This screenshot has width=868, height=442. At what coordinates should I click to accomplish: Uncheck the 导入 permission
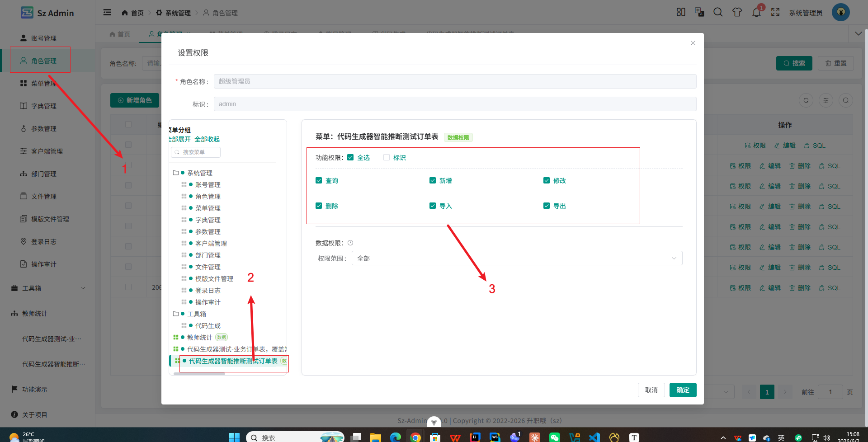(433, 206)
